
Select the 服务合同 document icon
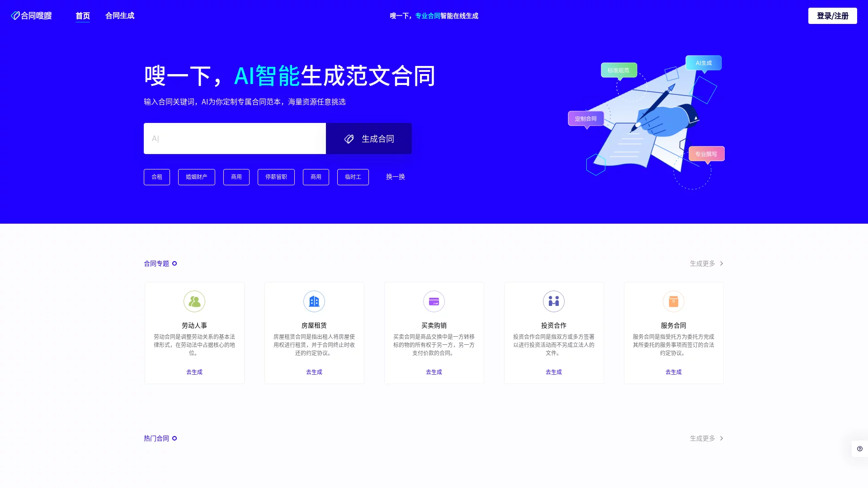point(674,301)
